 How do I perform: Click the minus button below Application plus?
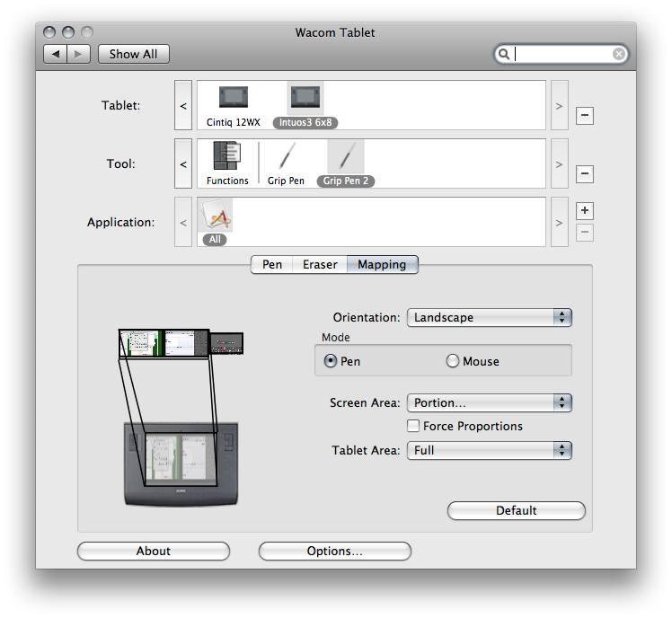pyautogui.click(x=585, y=233)
